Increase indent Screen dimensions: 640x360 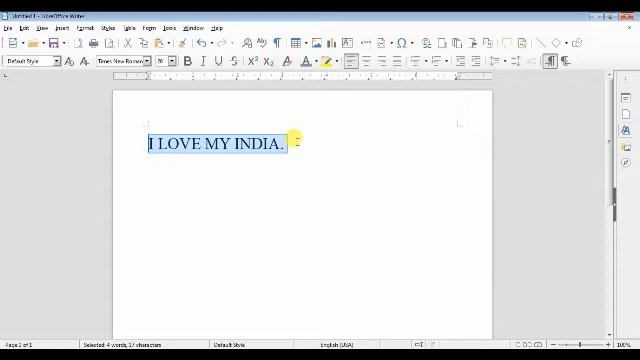tap(460, 61)
